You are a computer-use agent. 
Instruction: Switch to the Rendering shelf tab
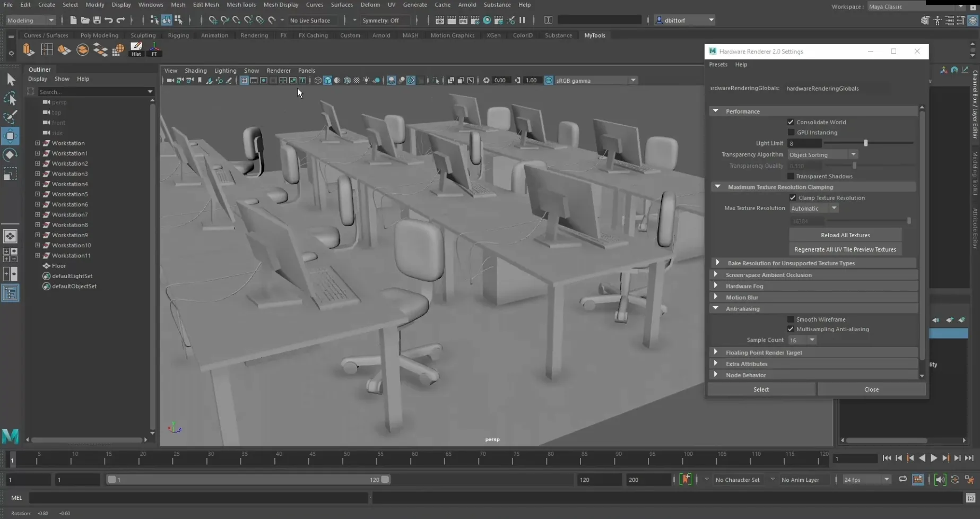[x=254, y=36]
